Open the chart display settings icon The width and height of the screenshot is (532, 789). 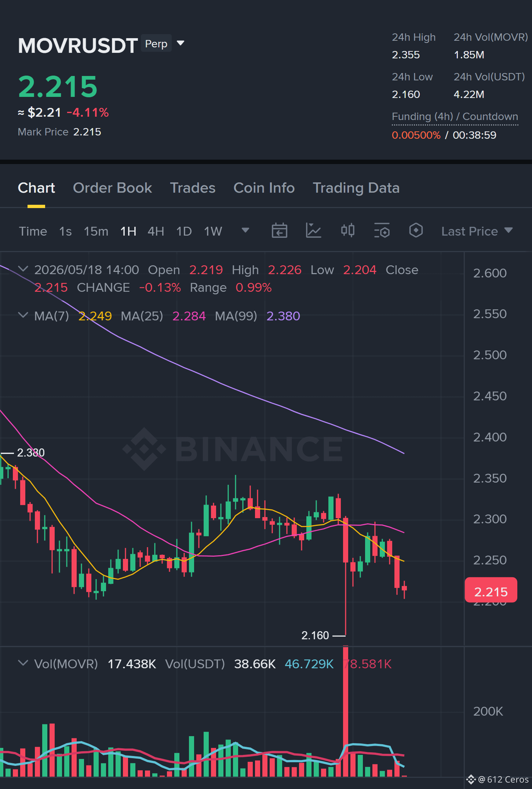pos(382,231)
